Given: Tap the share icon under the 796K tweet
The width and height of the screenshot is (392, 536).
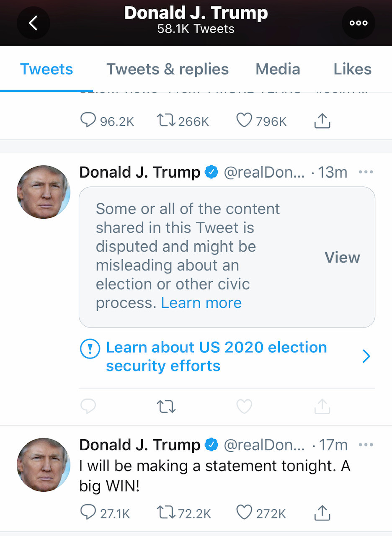Looking at the screenshot, I should pos(322,121).
